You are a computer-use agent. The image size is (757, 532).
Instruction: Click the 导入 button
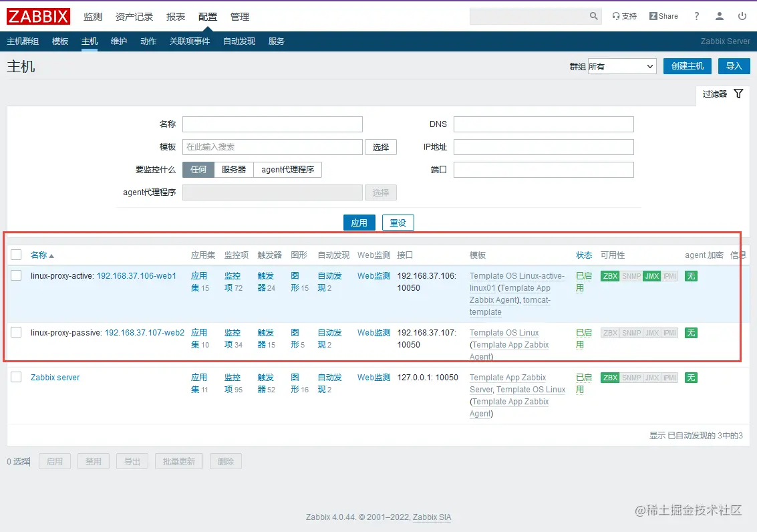pos(734,66)
